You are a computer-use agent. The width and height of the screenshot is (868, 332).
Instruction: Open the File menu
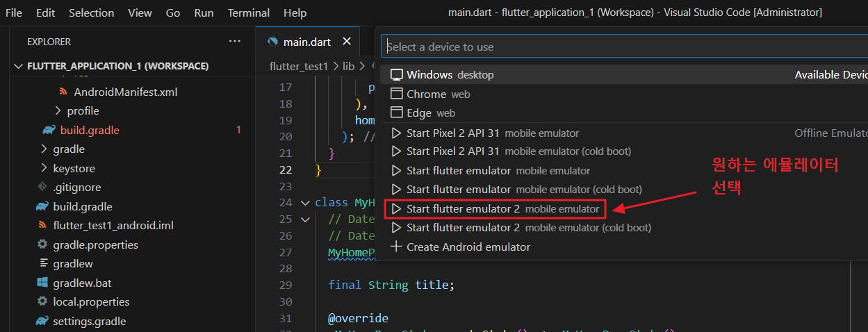(x=14, y=13)
